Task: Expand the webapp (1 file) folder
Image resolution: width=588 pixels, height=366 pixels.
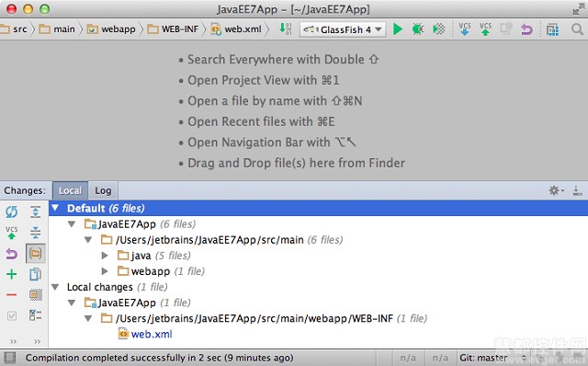Action: (x=105, y=271)
